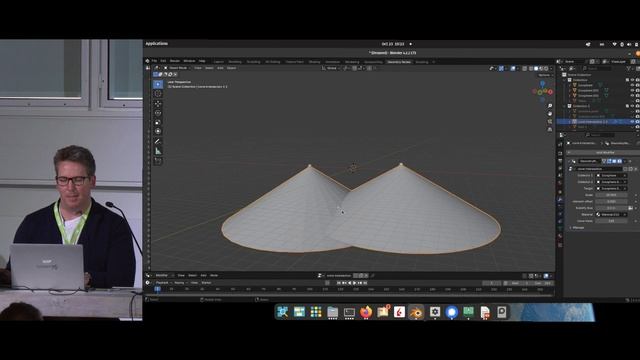Click the camera view navigation gizmo
Screen dimensions: 640x360
[x=550, y=121]
